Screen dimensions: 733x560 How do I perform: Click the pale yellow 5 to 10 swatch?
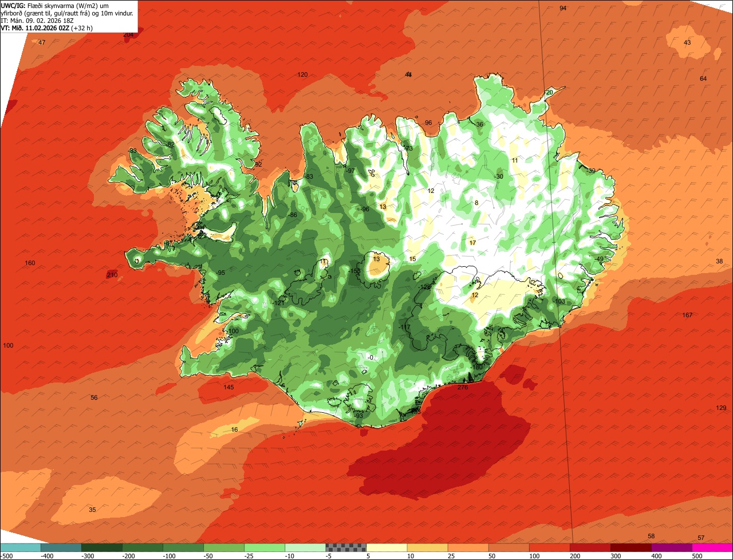coord(387,547)
